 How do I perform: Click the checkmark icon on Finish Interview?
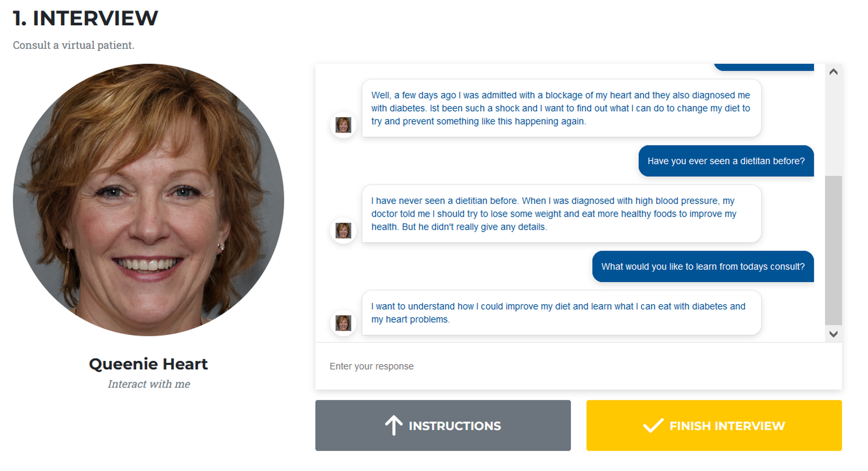pos(653,425)
